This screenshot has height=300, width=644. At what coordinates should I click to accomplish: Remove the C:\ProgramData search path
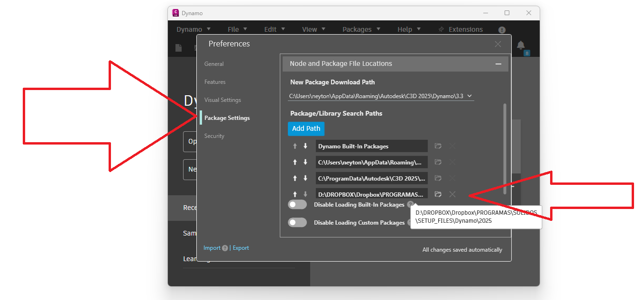[452, 178]
